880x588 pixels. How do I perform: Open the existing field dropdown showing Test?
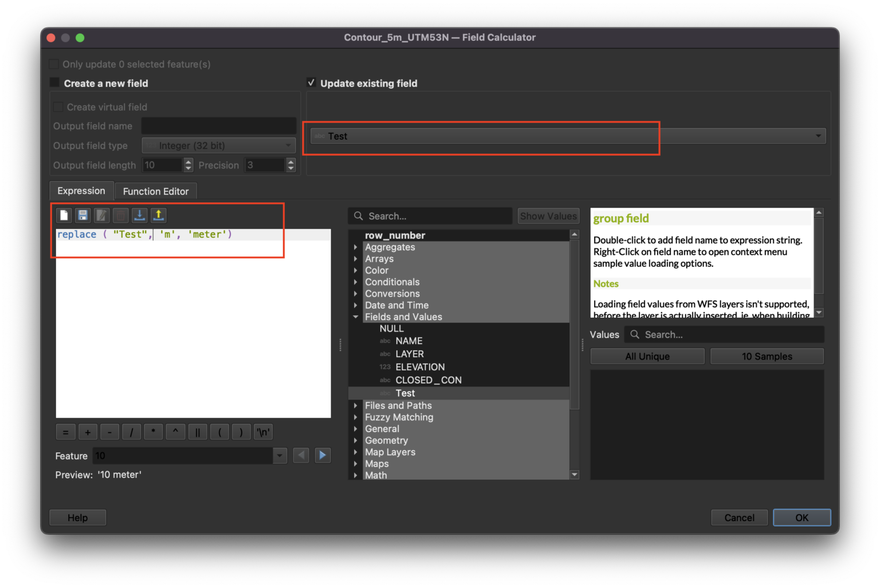[x=567, y=136]
